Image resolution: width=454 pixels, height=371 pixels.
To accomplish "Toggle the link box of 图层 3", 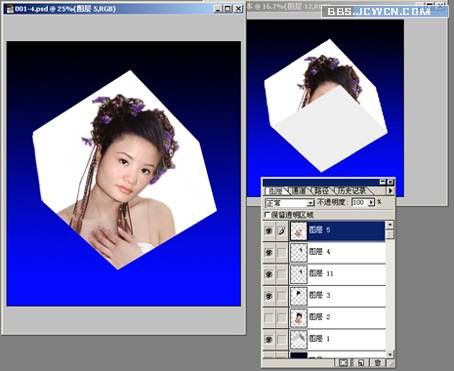I will coord(282,296).
